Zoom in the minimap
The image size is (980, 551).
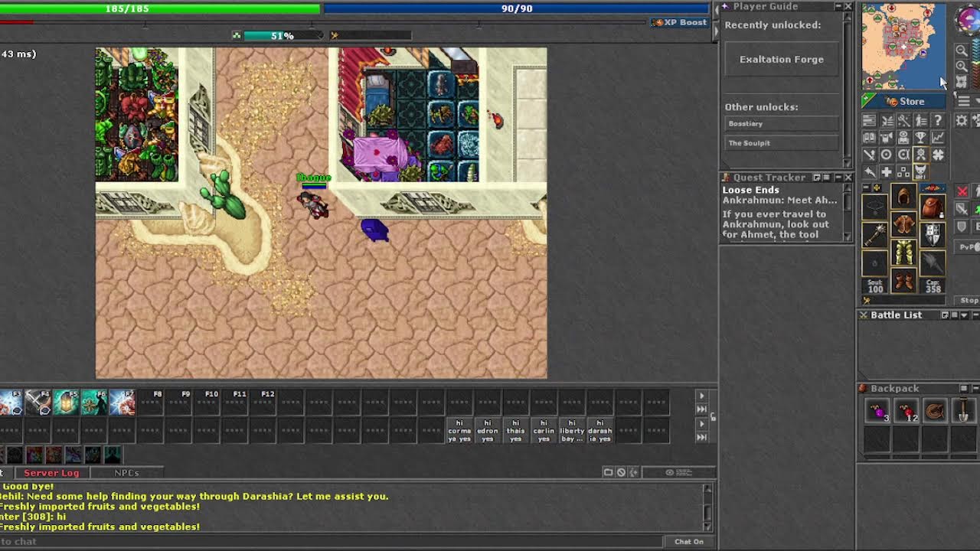(962, 67)
